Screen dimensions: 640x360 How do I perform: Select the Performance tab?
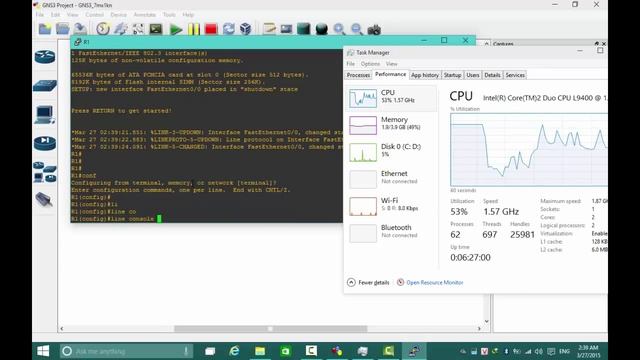click(390, 74)
